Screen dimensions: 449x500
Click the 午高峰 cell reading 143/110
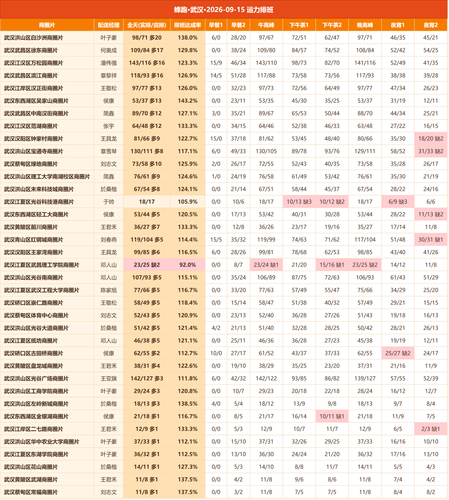(266, 63)
